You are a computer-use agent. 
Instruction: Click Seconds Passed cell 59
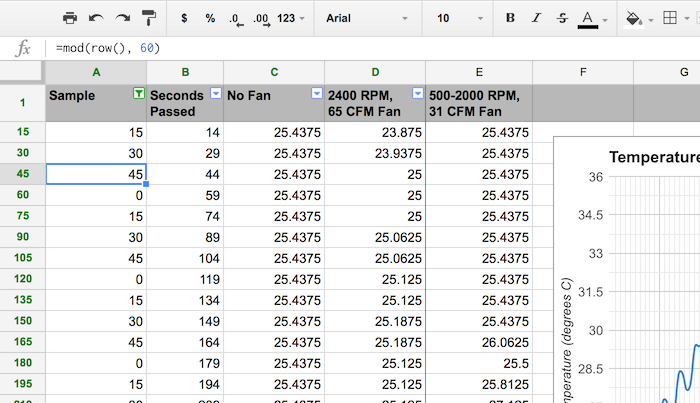[185, 195]
